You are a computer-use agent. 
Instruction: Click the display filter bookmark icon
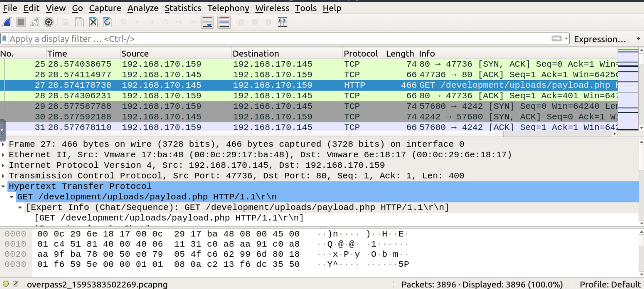coord(4,39)
